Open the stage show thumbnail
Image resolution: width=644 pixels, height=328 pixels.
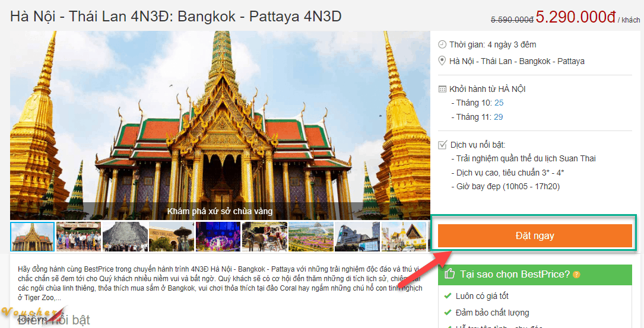[218, 237]
